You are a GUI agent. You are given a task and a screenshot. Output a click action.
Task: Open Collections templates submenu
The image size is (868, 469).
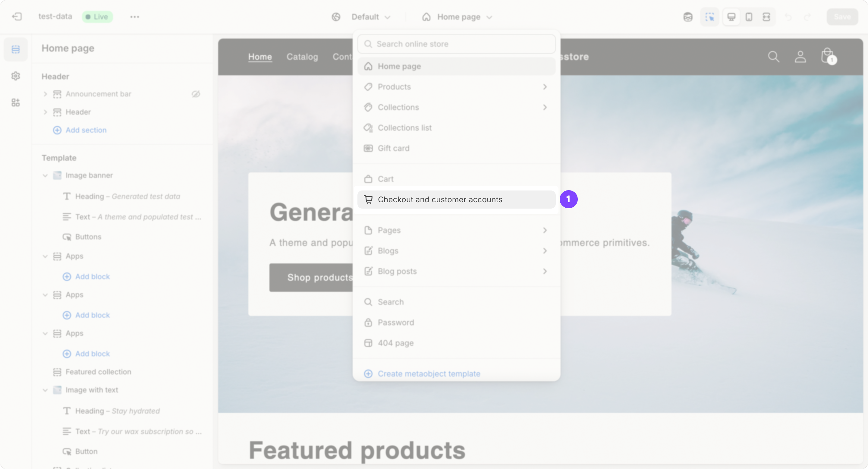[456, 107]
